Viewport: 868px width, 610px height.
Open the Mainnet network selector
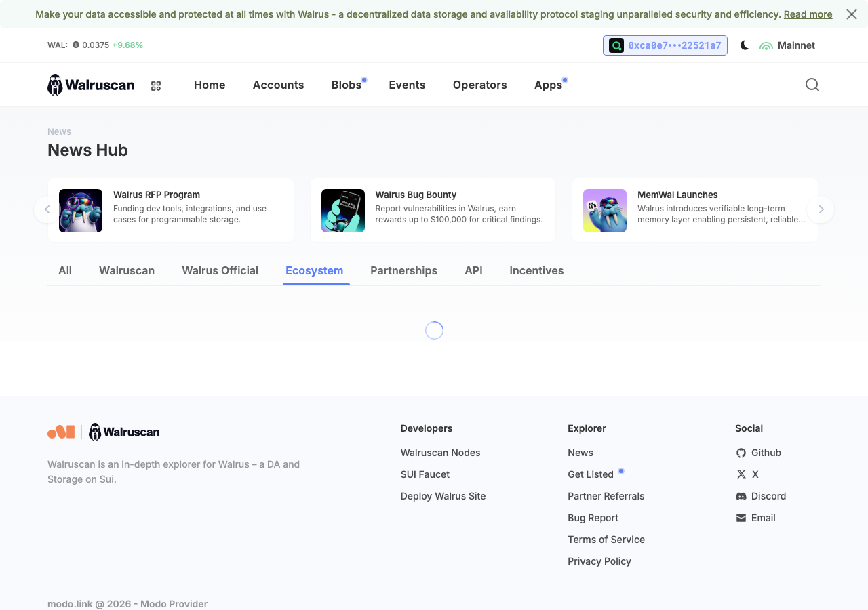(x=787, y=45)
